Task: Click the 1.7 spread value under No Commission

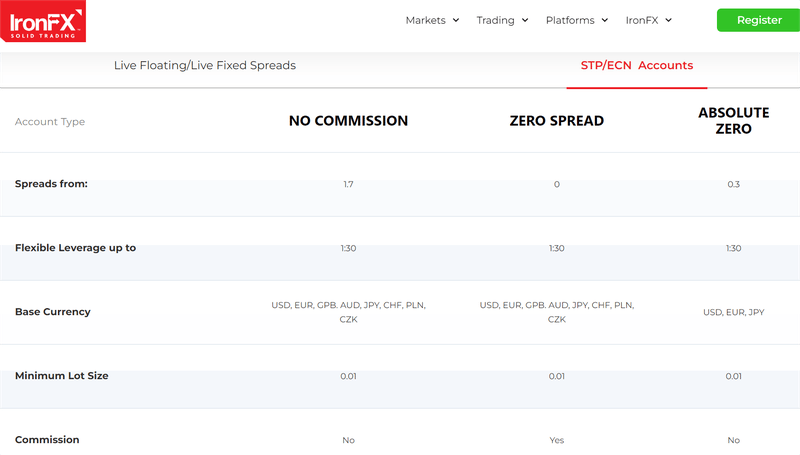Action: 348,184
